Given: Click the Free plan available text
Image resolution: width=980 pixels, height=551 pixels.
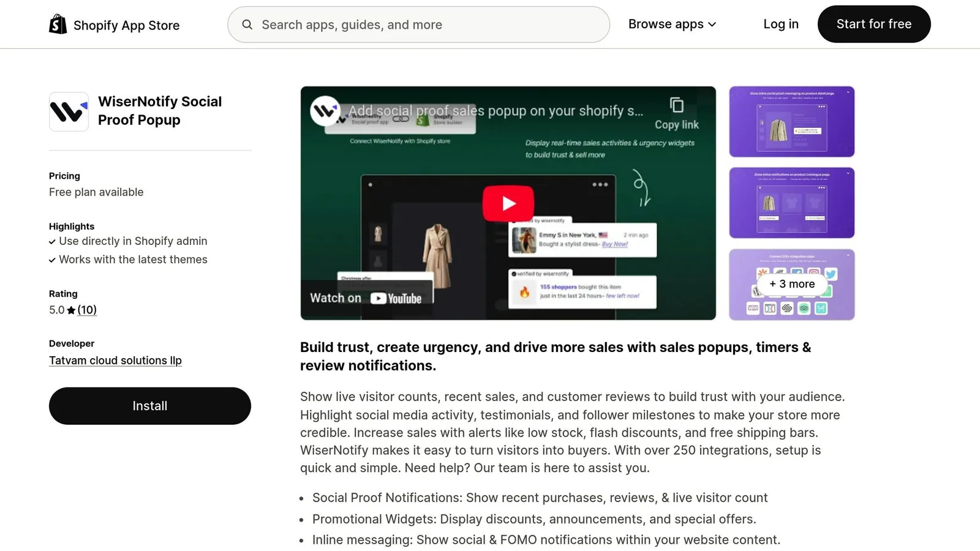Looking at the screenshot, I should [96, 192].
